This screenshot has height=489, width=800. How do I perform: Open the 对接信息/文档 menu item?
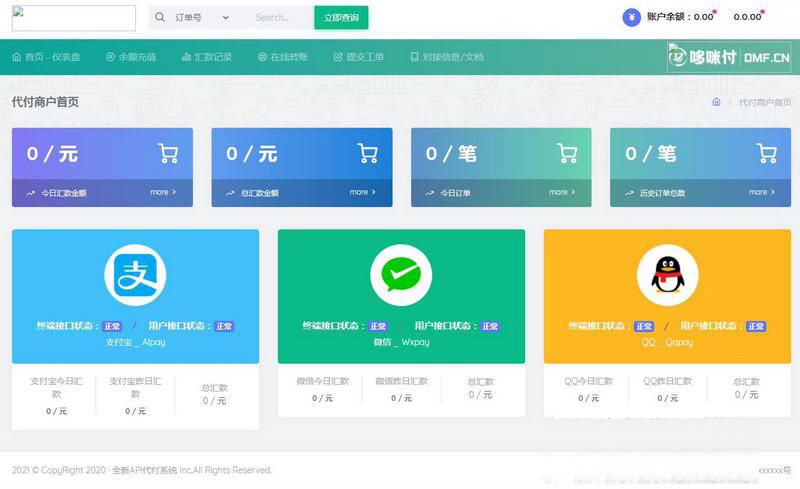446,57
